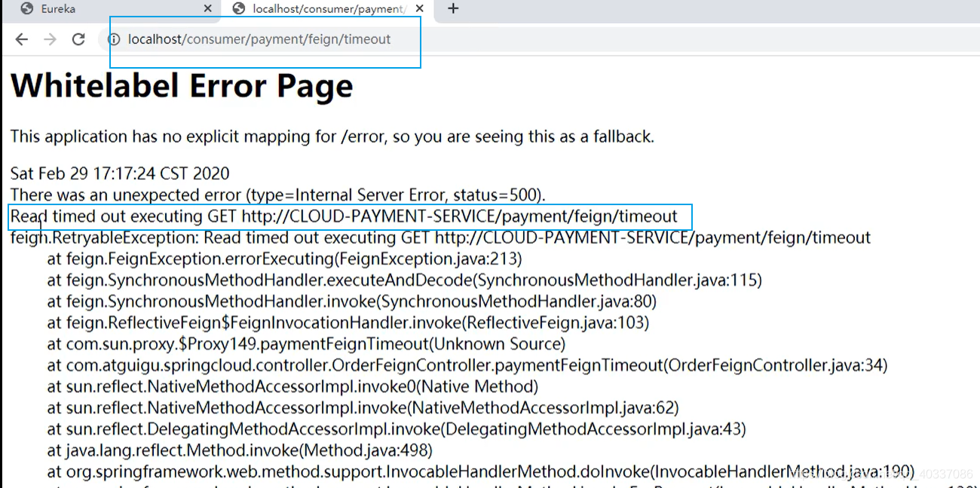Click the FeignException.errorExecuting stack line
Image resolution: width=980 pixels, height=488 pixels.
284,259
